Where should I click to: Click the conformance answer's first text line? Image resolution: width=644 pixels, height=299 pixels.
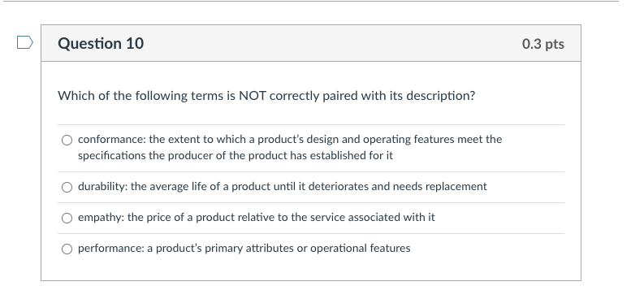(x=290, y=139)
